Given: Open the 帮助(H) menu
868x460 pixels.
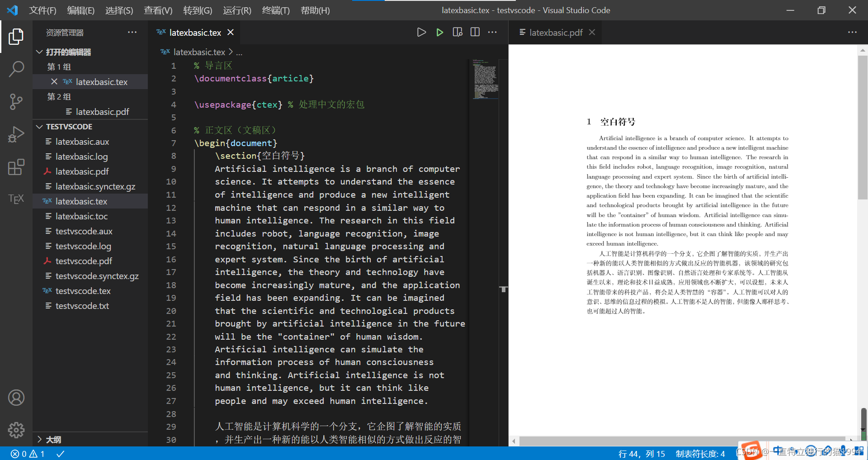Looking at the screenshot, I should 315,10.
